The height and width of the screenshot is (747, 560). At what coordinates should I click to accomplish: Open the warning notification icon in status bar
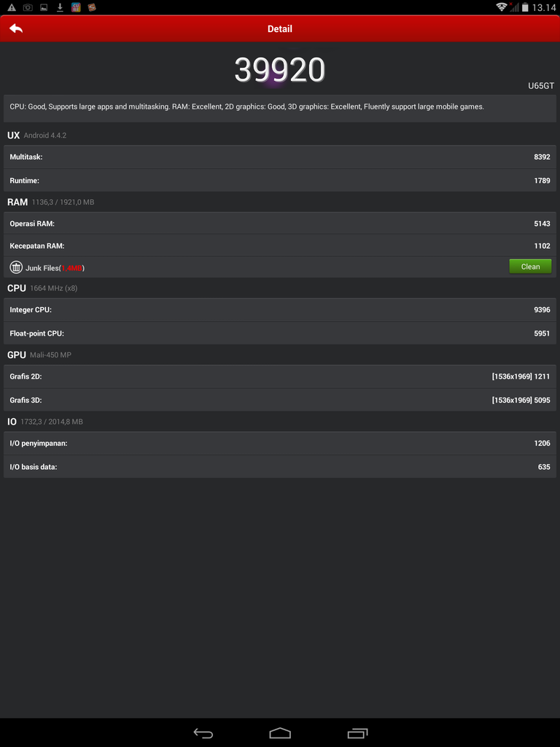pyautogui.click(x=12, y=7)
